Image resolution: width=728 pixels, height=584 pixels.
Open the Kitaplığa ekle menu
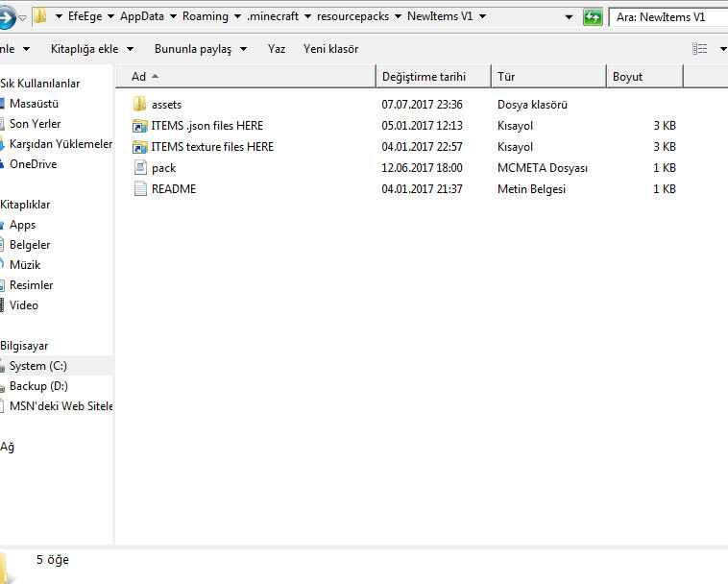click(x=92, y=49)
